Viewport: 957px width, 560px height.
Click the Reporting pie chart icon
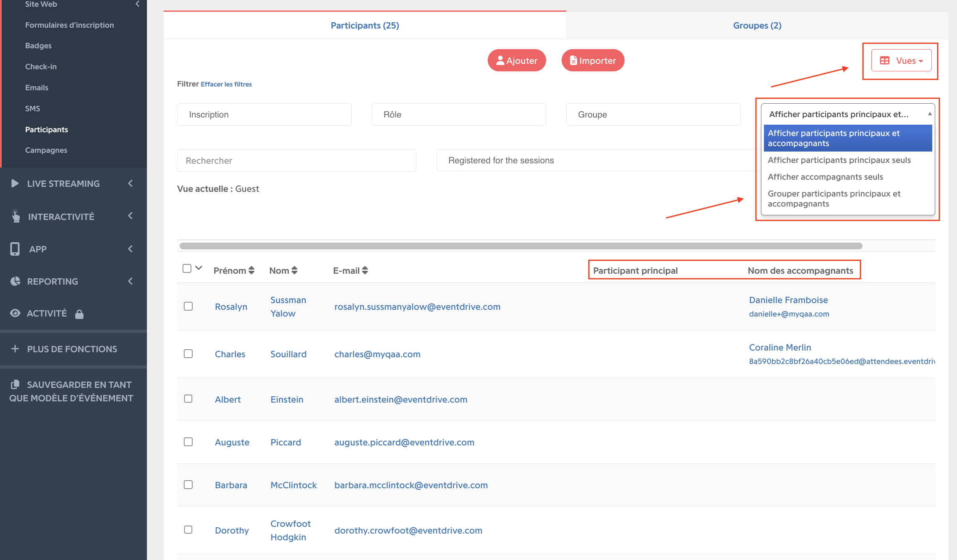15,281
